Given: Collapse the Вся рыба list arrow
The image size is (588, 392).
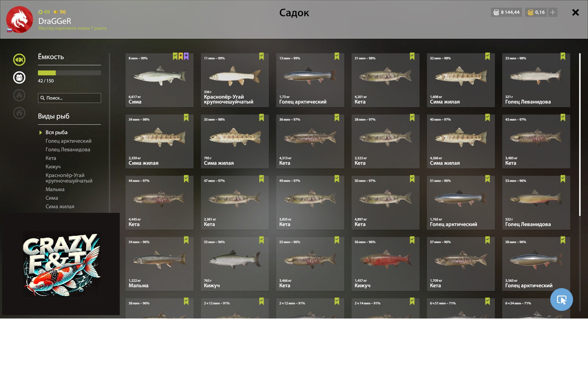Looking at the screenshot, I should 40,133.
